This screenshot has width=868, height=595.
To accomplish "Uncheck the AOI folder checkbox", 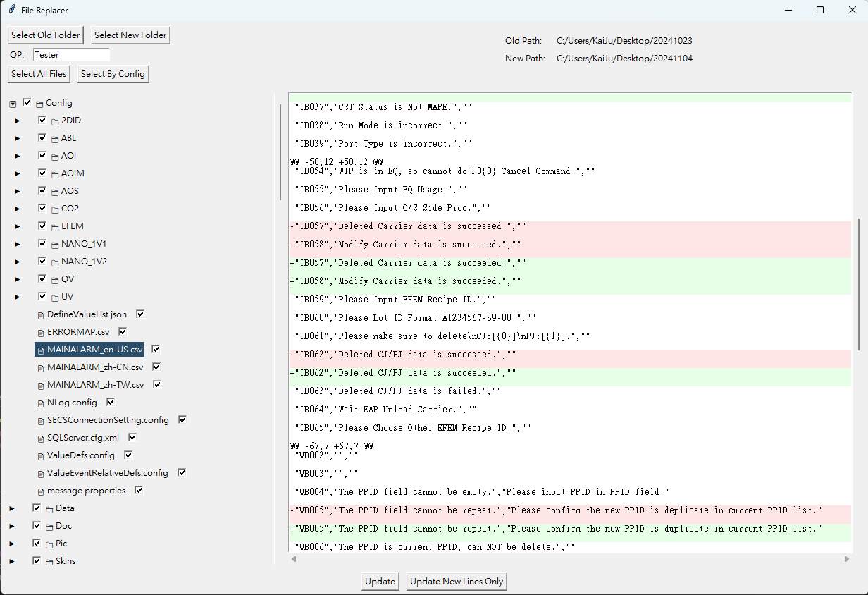I will point(42,155).
